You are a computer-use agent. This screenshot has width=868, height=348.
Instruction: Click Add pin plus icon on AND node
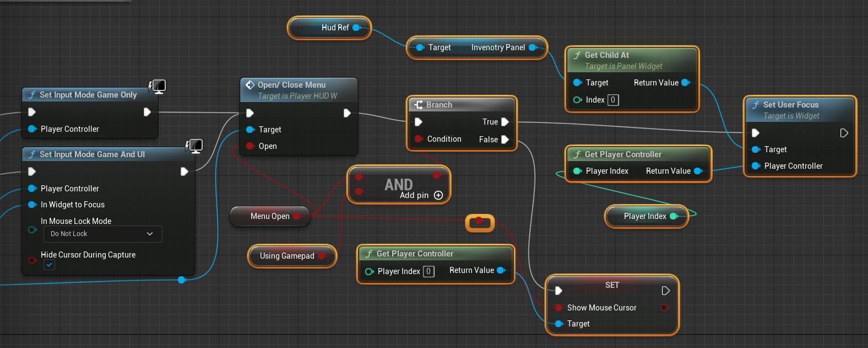pyautogui.click(x=438, y=195)
